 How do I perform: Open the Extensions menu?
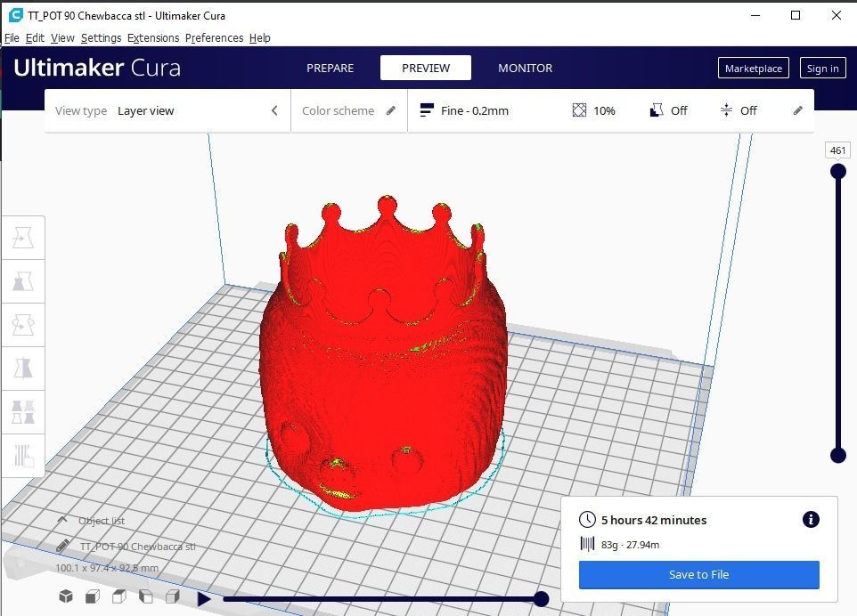coord(153,37)
